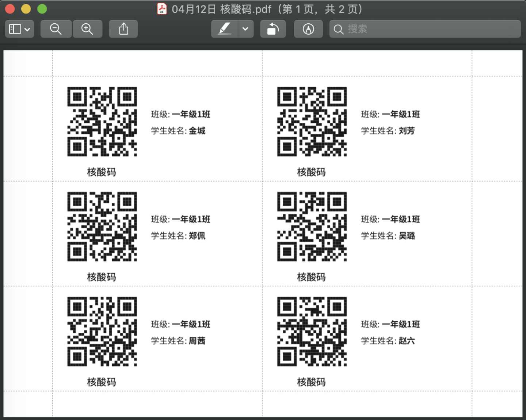Click student name 吴璐
526x420 pixels.
(407, 236)
